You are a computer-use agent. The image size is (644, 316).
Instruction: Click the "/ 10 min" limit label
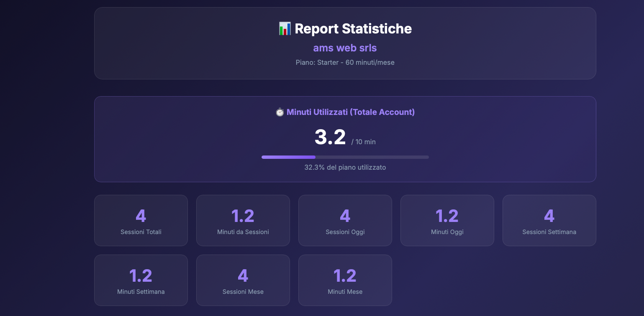pos(363,142)
